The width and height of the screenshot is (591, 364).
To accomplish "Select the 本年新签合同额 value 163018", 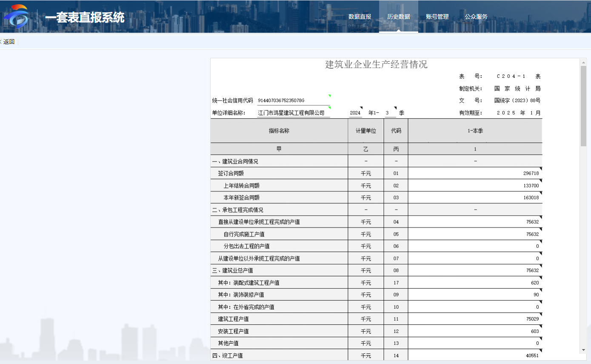I will [474, 198].
